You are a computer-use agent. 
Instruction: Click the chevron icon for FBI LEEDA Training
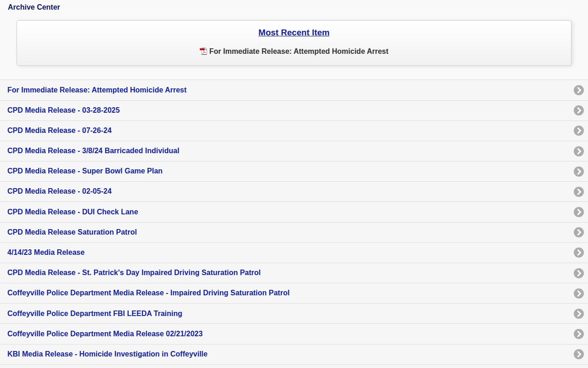point(579,314)
